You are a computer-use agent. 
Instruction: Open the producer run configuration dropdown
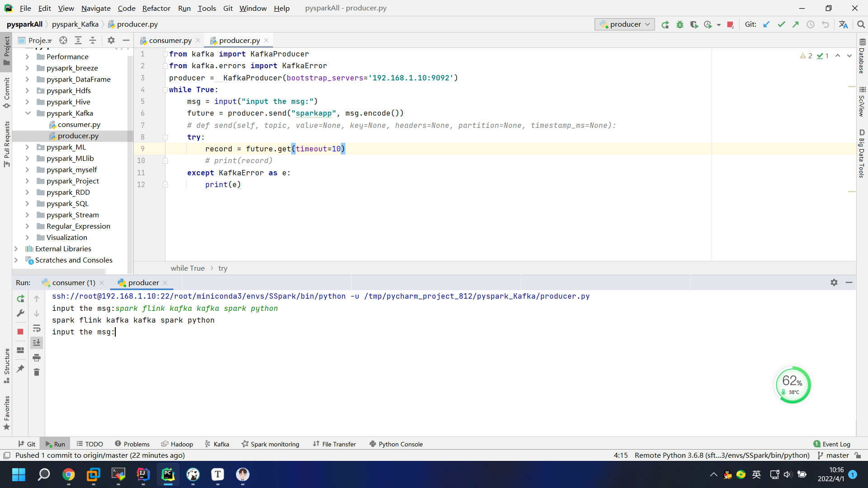(x=625, y=24)
